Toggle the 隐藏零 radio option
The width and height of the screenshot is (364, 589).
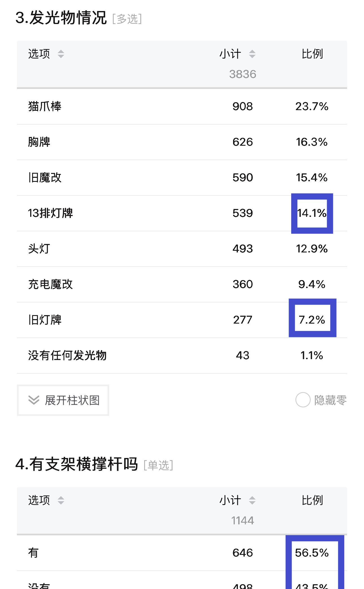303,400
